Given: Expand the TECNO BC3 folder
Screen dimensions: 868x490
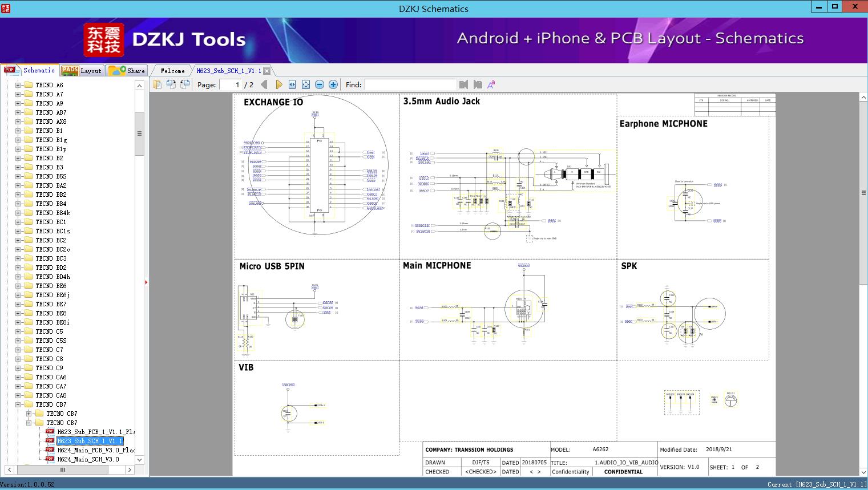Looking at the screenshot, I should pyautogui.click(x=18, y=258).
